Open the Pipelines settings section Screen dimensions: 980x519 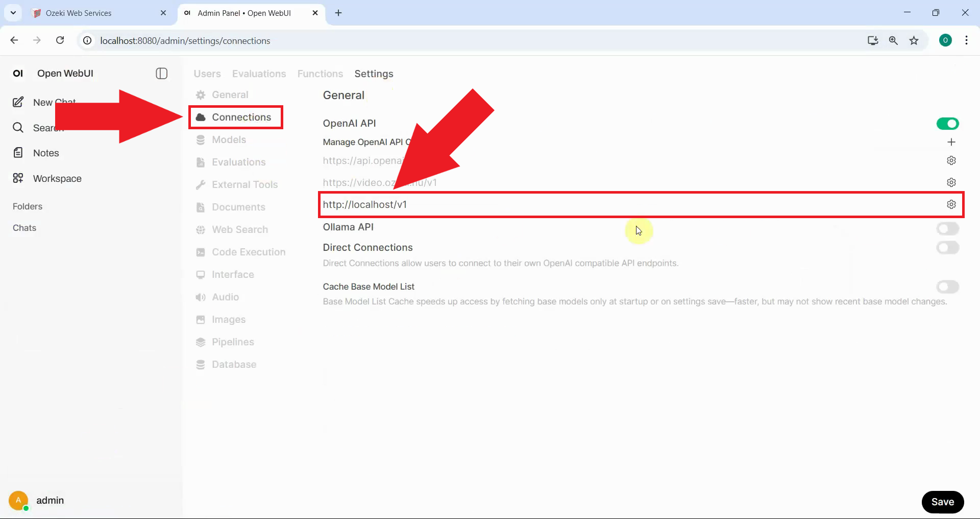point(233,342)
